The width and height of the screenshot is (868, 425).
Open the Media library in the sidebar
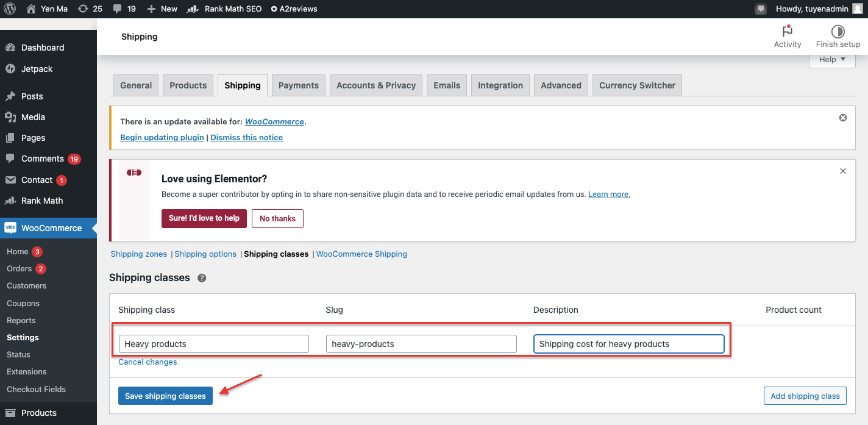(33, 117)
